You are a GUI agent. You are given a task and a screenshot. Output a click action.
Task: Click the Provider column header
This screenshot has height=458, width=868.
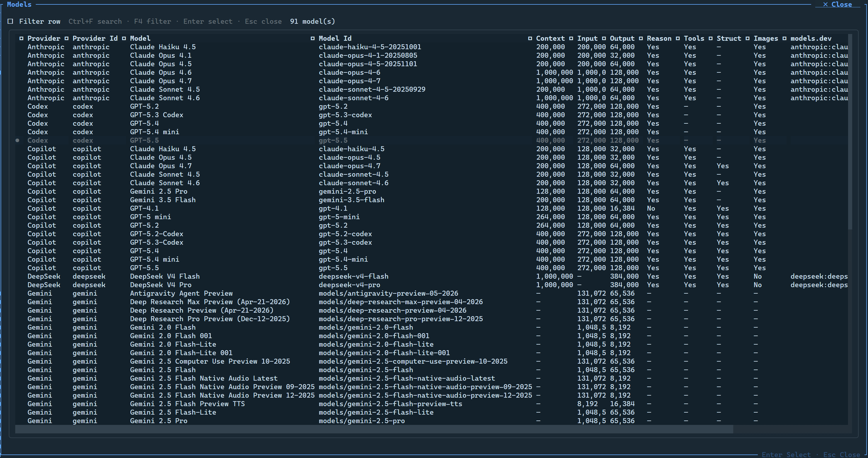pos(43,38)
